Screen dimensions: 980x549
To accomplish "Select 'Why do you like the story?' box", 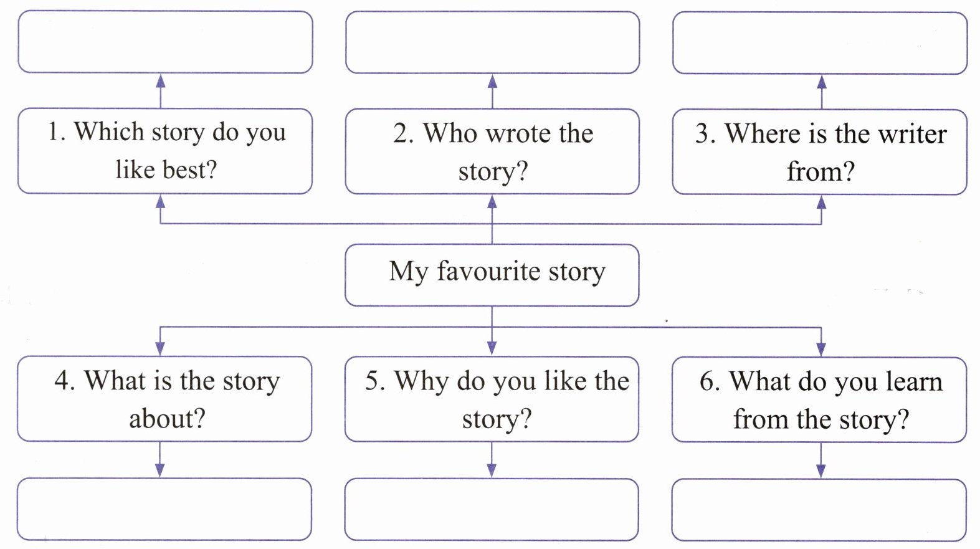I will point(492,399).
